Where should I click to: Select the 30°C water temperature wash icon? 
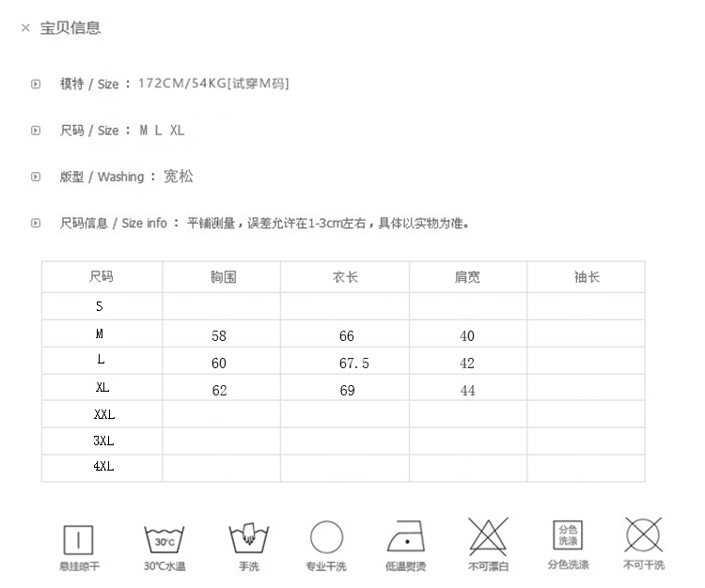[x=164, y=539]
